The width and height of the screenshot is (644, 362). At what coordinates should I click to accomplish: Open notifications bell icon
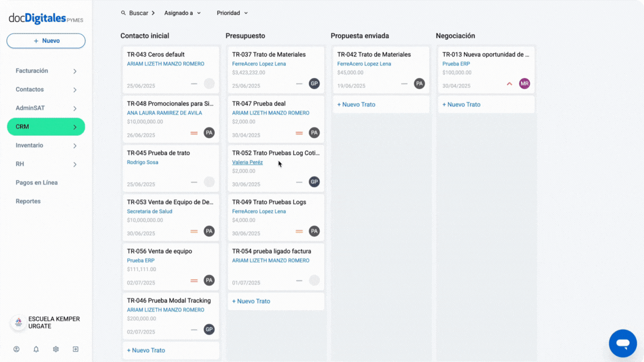pos(36,349)
